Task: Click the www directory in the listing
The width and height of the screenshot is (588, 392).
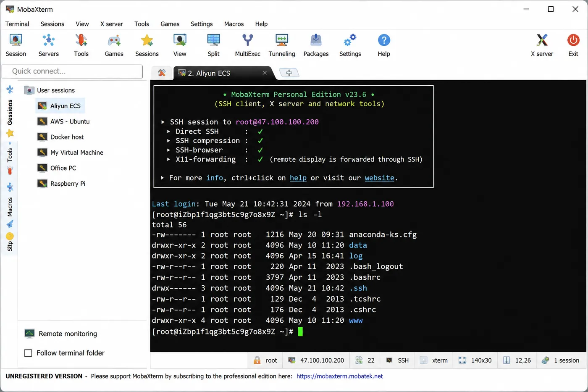Action: (356, 321)
